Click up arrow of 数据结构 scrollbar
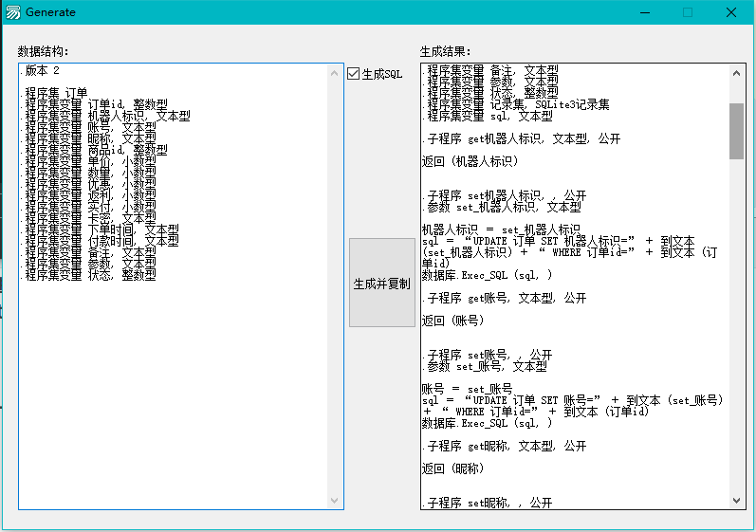 [x=336, y=72]
